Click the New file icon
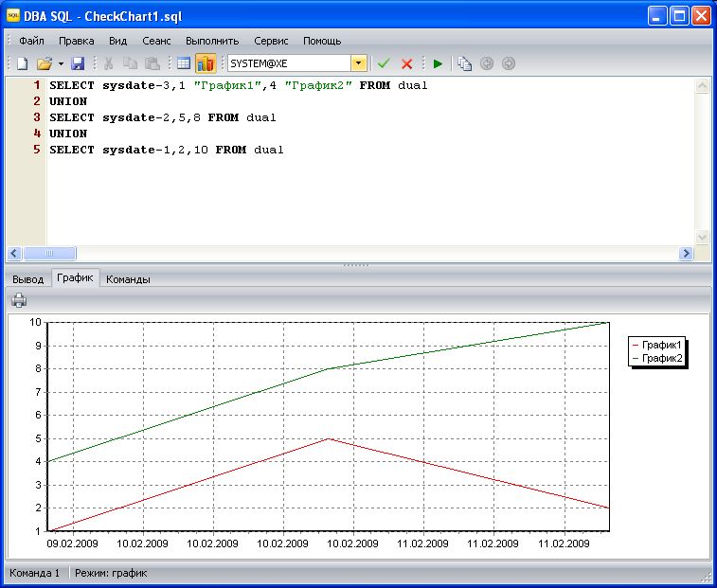The width and height of the screenshot is (717, 588). point(22,63)
